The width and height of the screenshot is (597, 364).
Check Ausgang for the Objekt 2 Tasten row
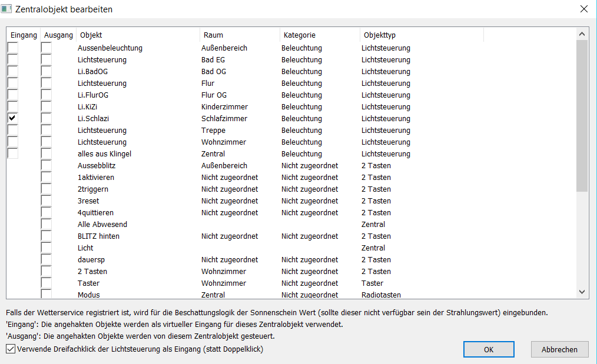tap(47, 272)
